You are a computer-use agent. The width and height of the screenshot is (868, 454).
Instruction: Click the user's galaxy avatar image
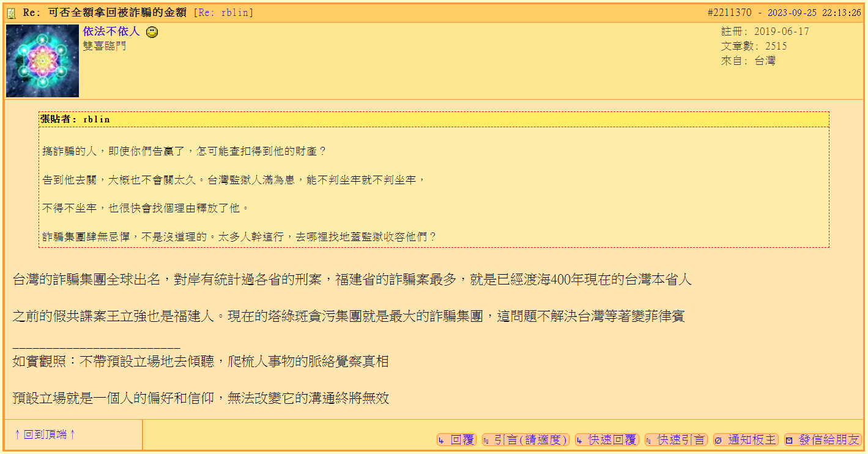pos(42,60)
